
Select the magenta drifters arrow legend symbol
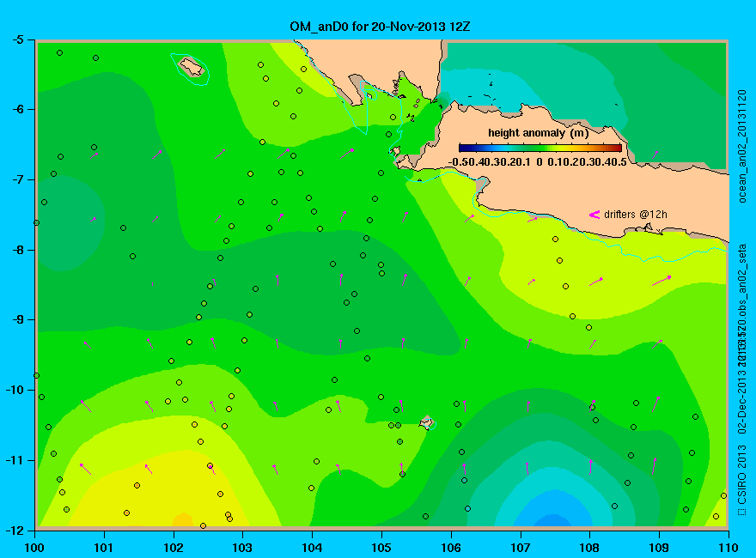click(x=594, y=215)
